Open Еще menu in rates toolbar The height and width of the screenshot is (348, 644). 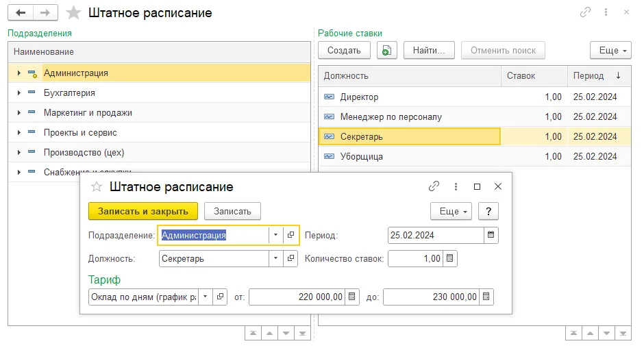point(610,51)
